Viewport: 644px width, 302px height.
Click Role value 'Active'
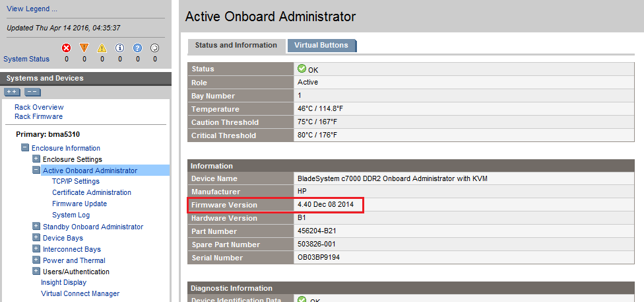pos(307,82)
